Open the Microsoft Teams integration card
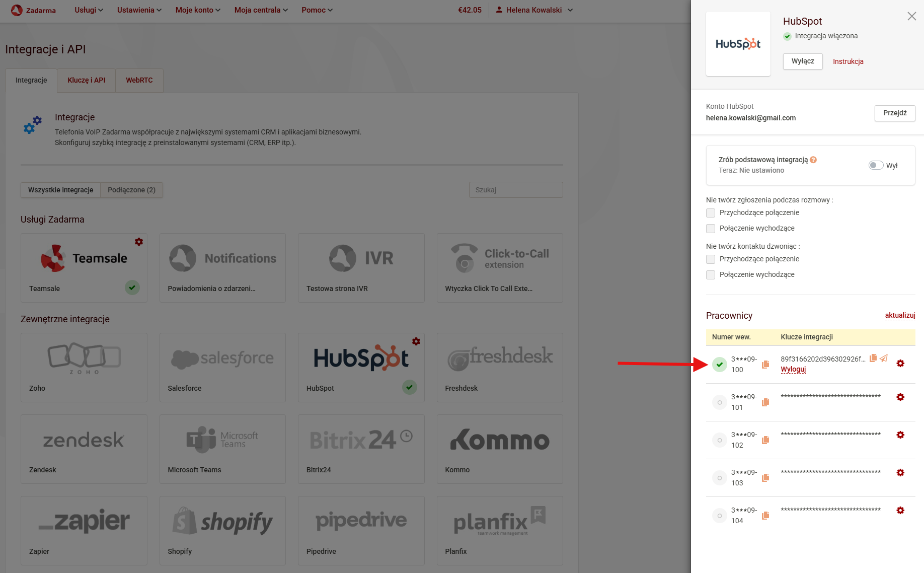Screen dimensions: 924x573 click(222, 449)
